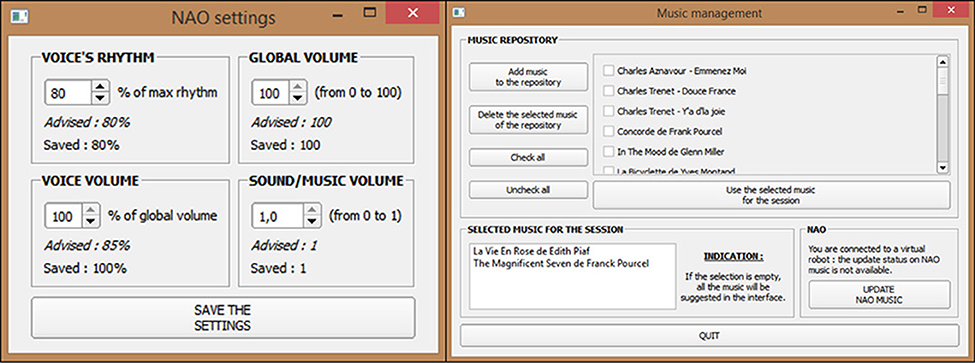Screen dimensions: 975x363
Task: Click the 'Advised : 100' global volume hint
Action: [x=291, y=123]
